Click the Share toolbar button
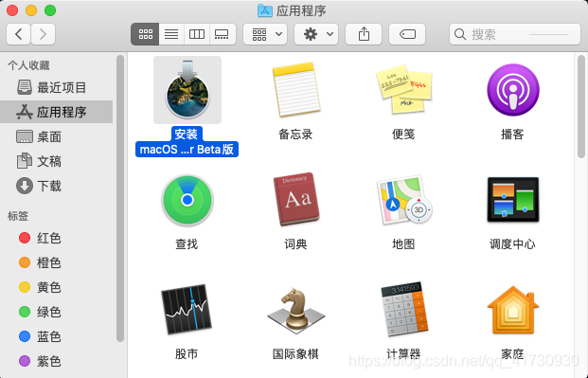The height and width of the screenshot is (378, 588). point(364,34)
